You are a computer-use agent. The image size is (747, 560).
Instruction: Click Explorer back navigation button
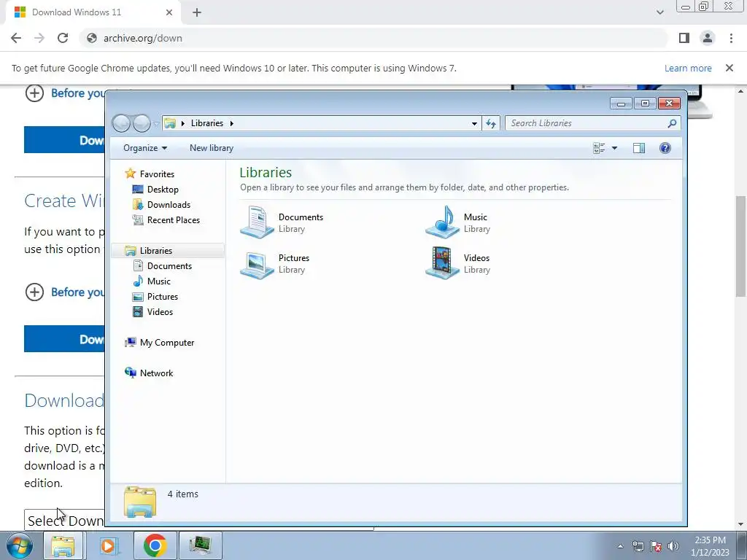[122, 123]
